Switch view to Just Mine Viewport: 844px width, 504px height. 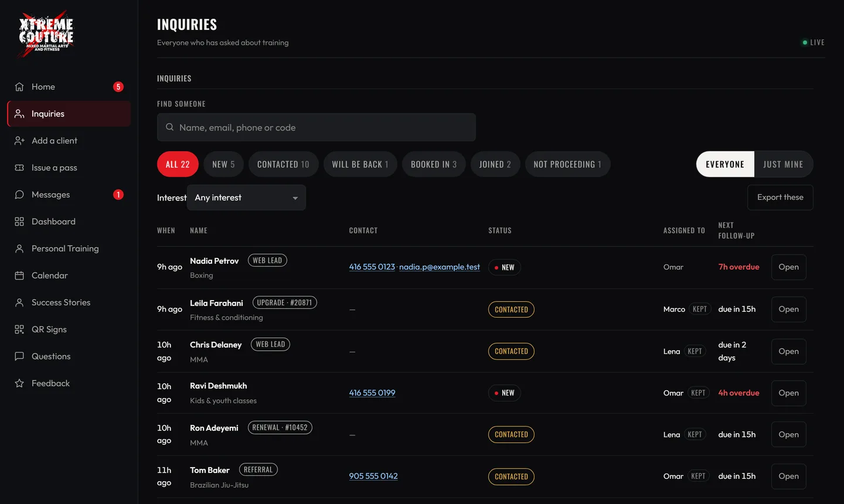[783, 164]
